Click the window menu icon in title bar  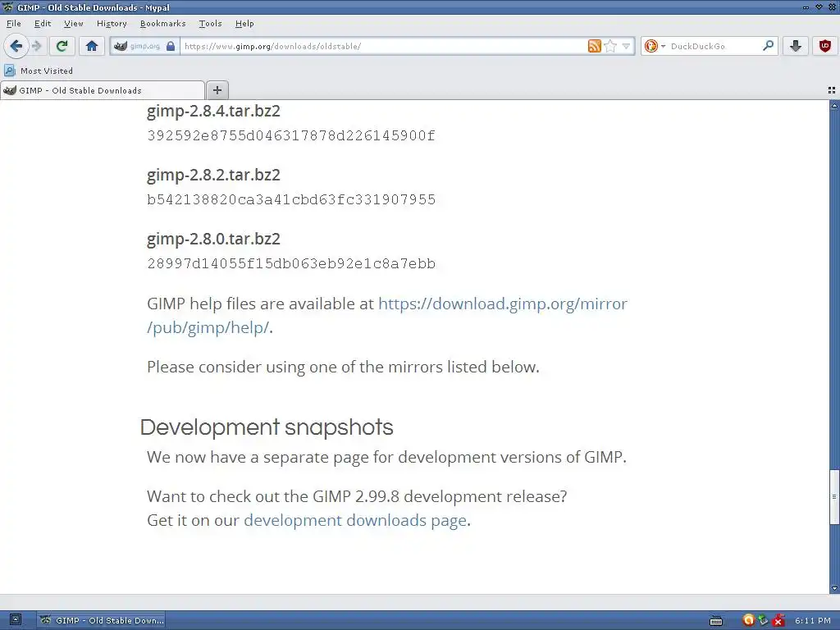[x=7, y=7]
